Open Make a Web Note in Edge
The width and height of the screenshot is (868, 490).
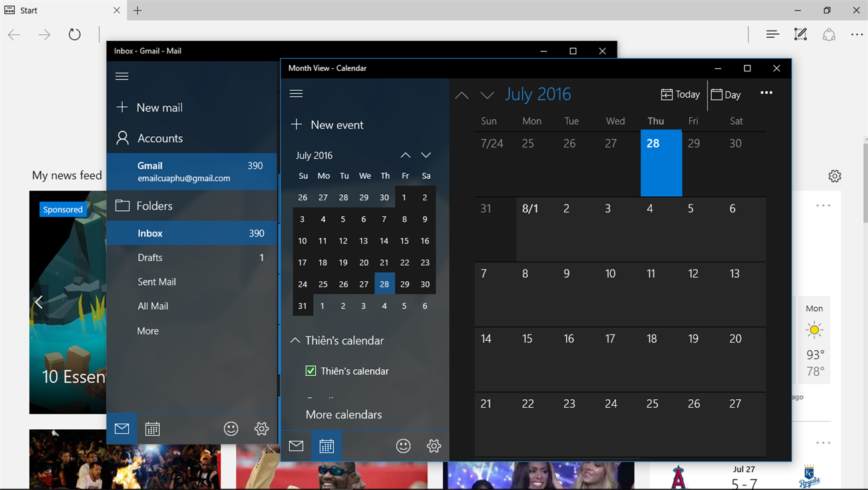(800, 34)
